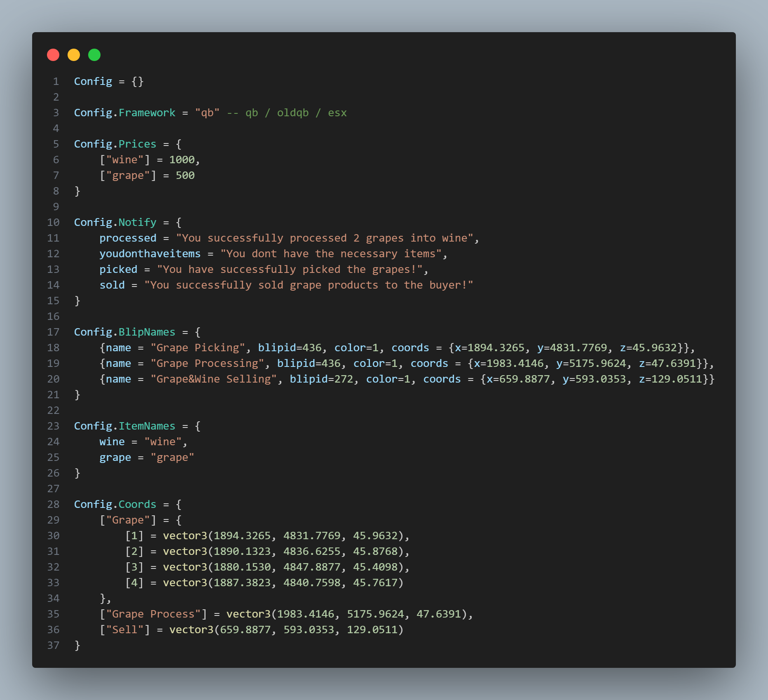The height and width of the screenshot is (700, 768).
Task: Click the Config.Prices table name
Action: pyautogui.click(x=115, y=144)
